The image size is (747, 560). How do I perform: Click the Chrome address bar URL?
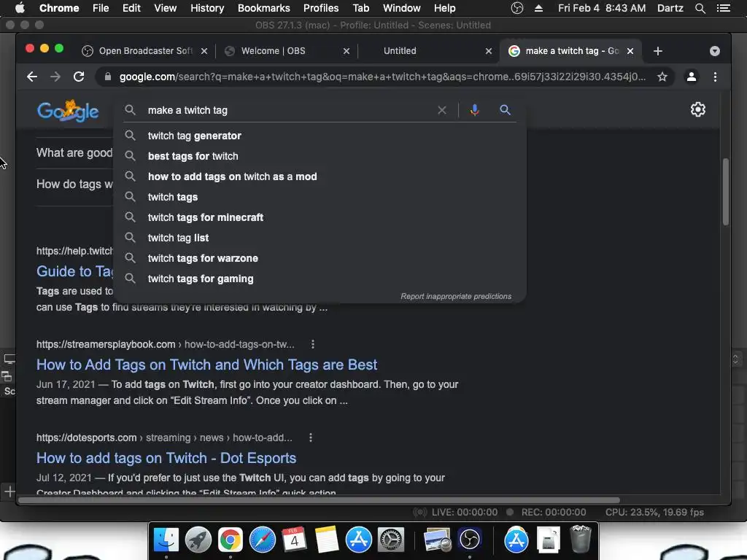point(382,77)
